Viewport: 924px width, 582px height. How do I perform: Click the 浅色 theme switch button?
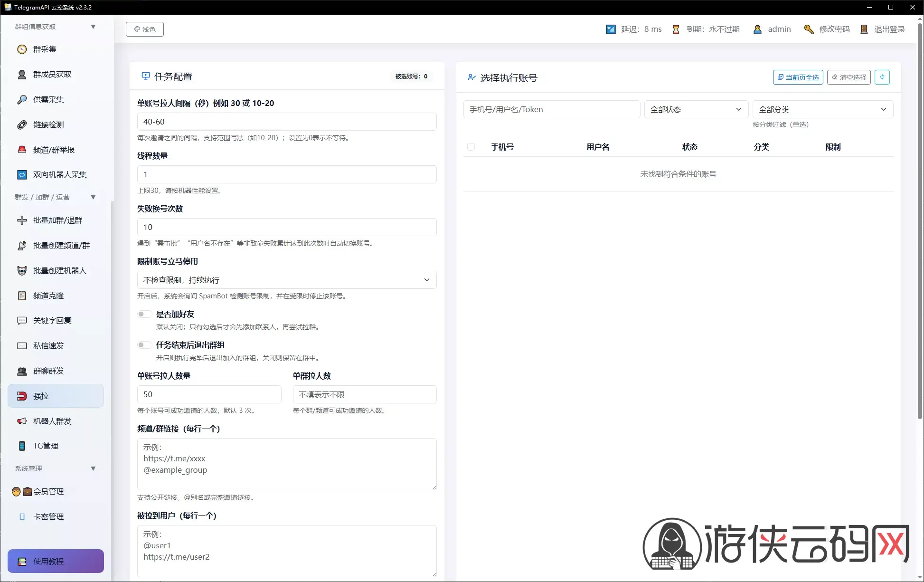[x=145, y=29]
